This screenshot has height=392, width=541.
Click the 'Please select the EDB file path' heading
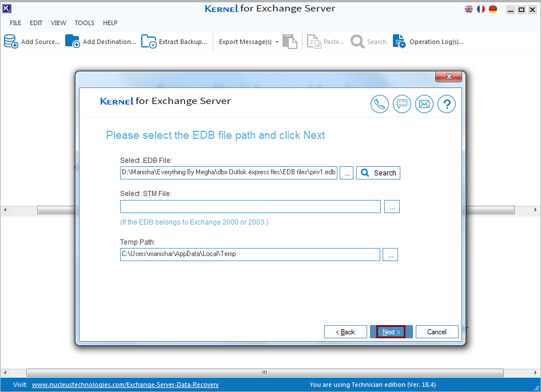click(215, 135)
